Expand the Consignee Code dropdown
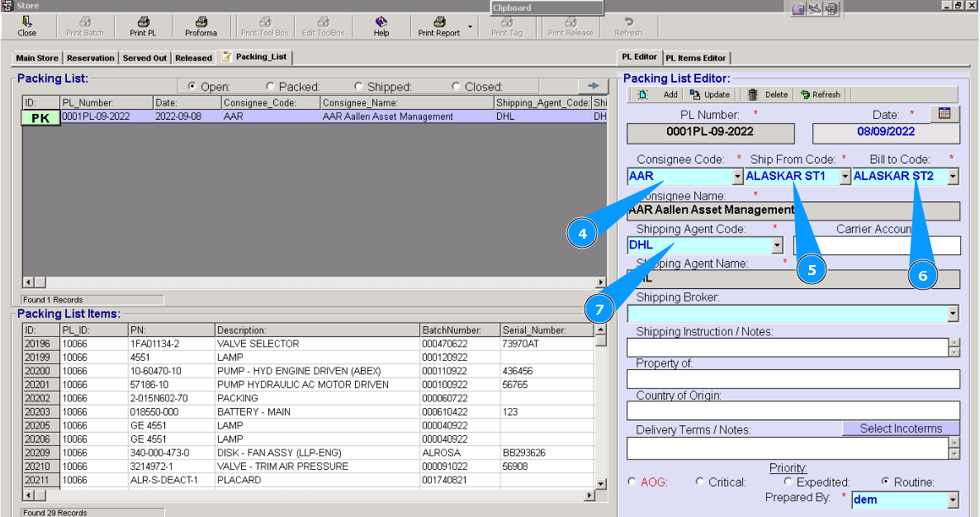Image resolution: width=980 pixels, height=517 pixels. point(737,177)
